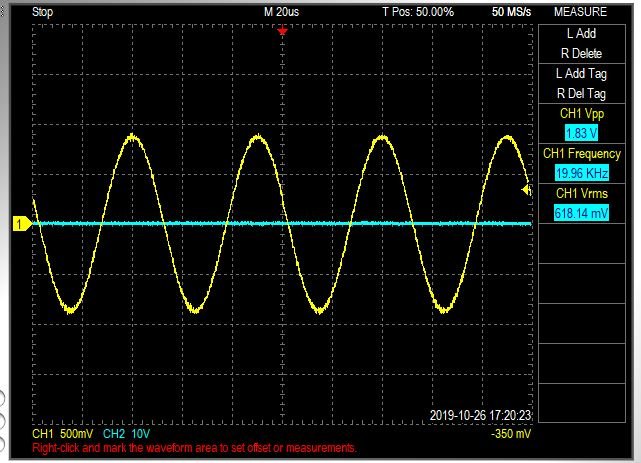This screenshot has width=641, height=463.
Task: Click the 2019-10-26 17:20:23 timestamp
Action: 480,416
